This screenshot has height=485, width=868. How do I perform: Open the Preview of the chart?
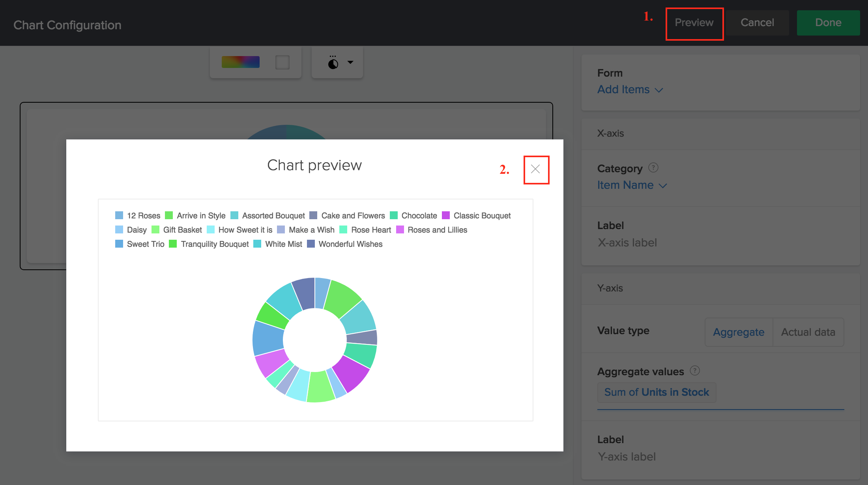(x=694, y=23)
